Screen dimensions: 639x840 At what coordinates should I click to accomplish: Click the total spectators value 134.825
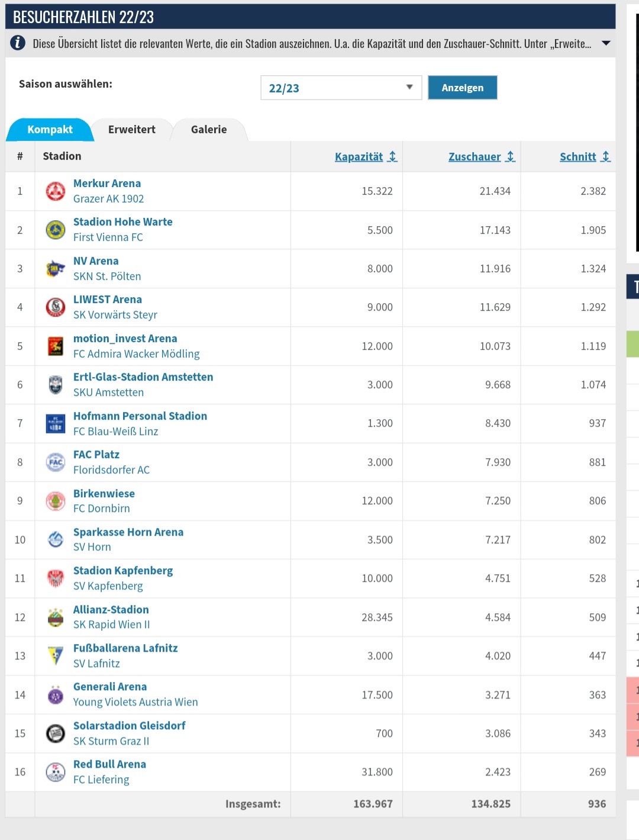click(x=491, y=804)
